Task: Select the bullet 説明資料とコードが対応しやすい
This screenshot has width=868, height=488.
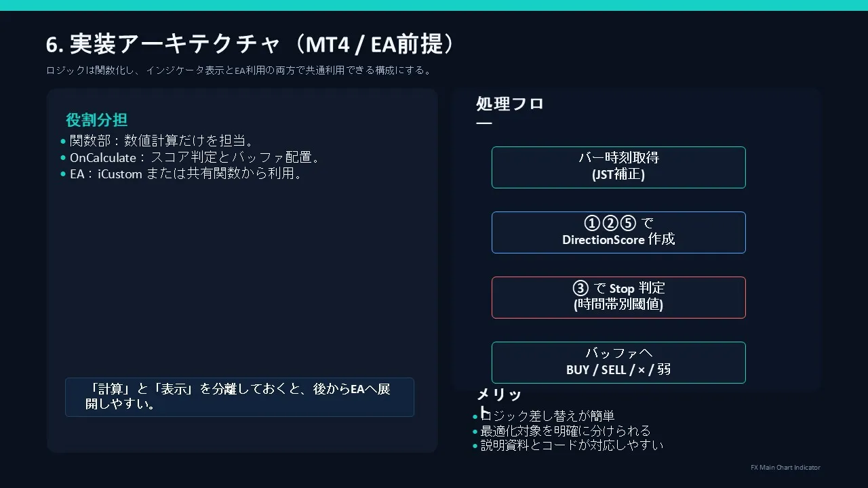Action: point(572,445)
